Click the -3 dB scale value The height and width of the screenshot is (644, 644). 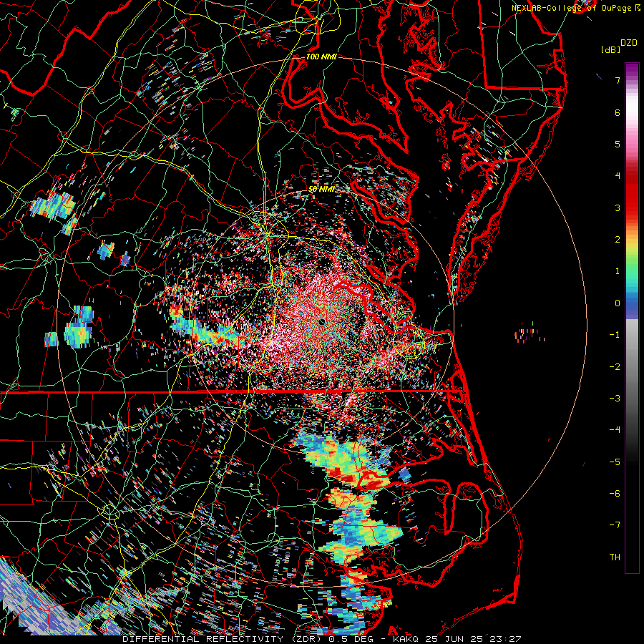(x=615, y=399)
